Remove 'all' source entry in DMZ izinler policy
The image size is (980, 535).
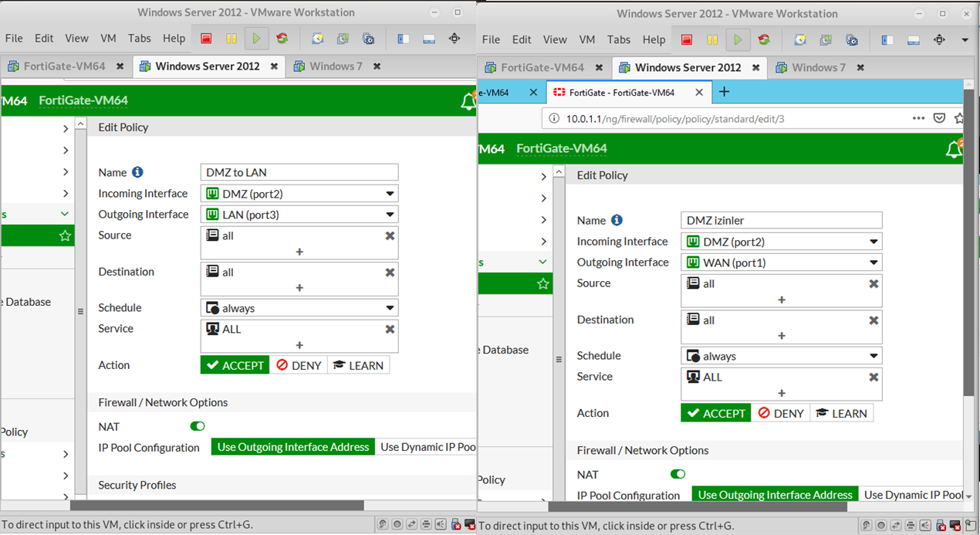[x=874, y=283]
